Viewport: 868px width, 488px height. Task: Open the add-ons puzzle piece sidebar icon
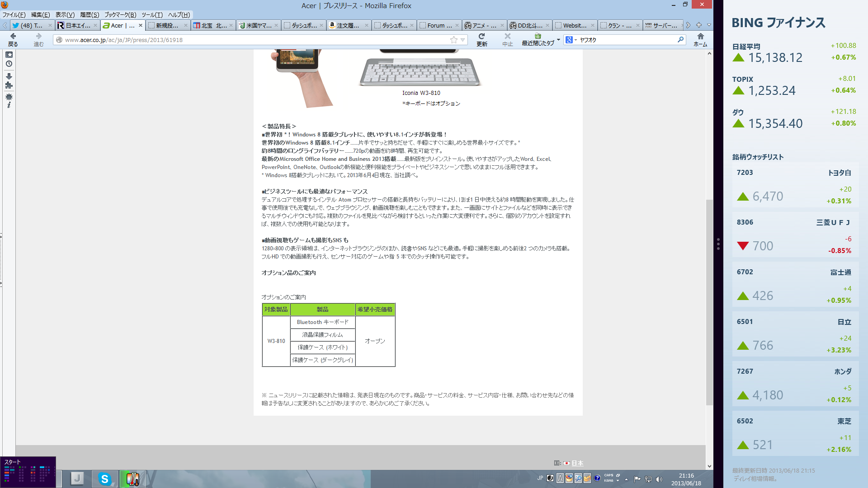click(x=9, y=85)
